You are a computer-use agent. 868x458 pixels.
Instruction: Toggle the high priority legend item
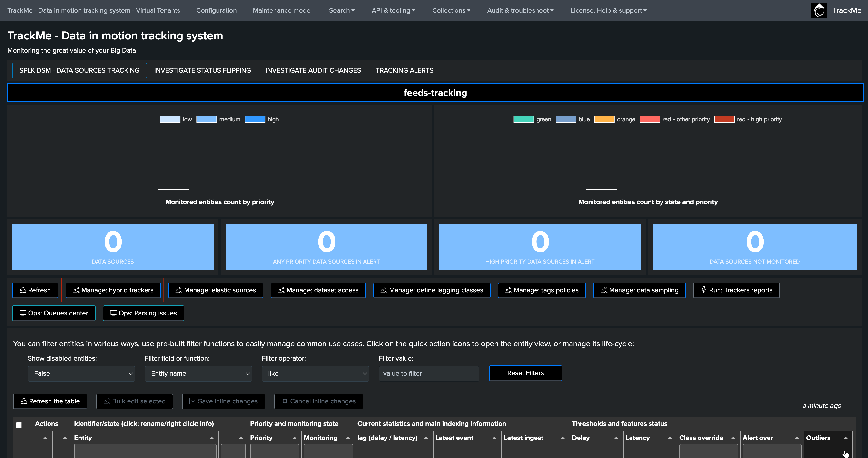click(x=261, y=119)
